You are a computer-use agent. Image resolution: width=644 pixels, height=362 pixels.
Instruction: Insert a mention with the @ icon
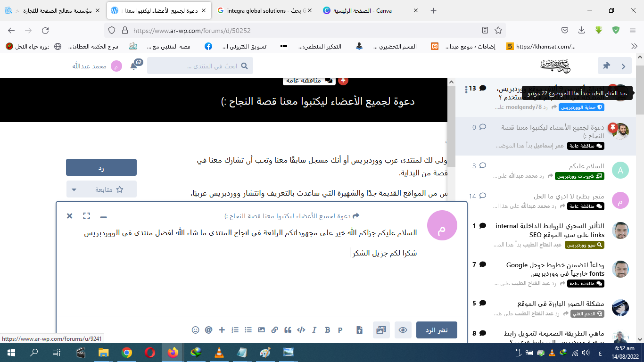pyautogui.click(x=209, y=330)
